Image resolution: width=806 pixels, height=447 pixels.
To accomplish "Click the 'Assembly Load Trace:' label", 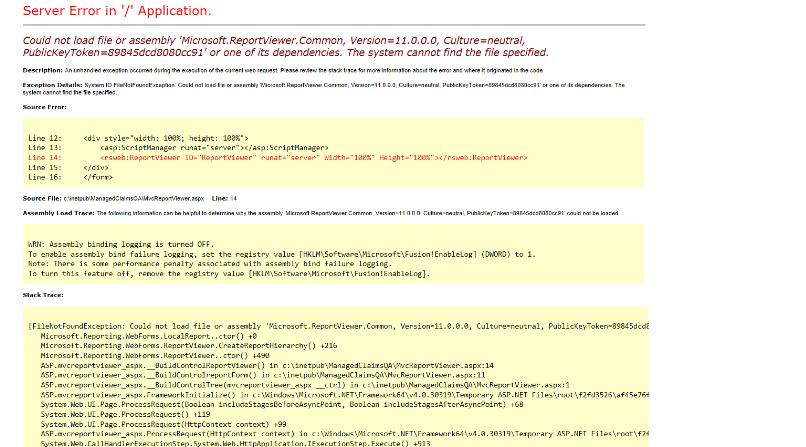I will (x=58, y=213).
